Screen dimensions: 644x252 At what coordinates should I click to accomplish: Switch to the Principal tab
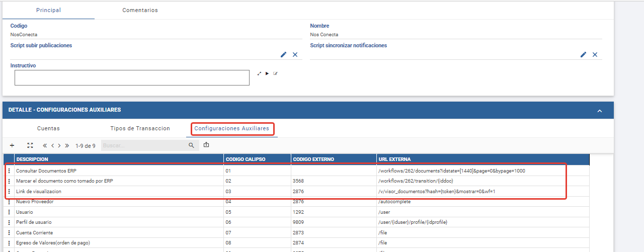pos(49,10)
